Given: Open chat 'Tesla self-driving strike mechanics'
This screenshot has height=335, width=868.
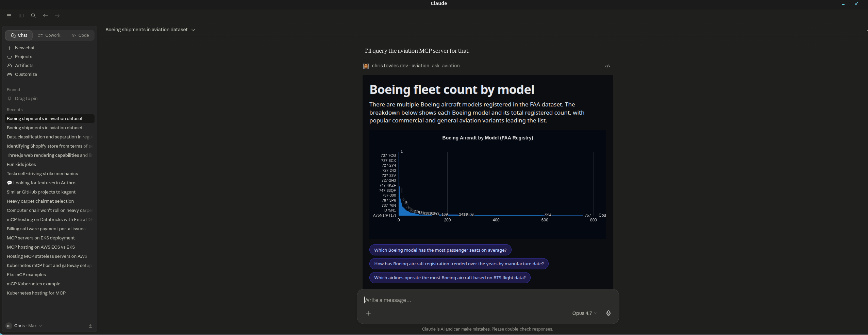Looking at the screenshot, I should [50, 174].
